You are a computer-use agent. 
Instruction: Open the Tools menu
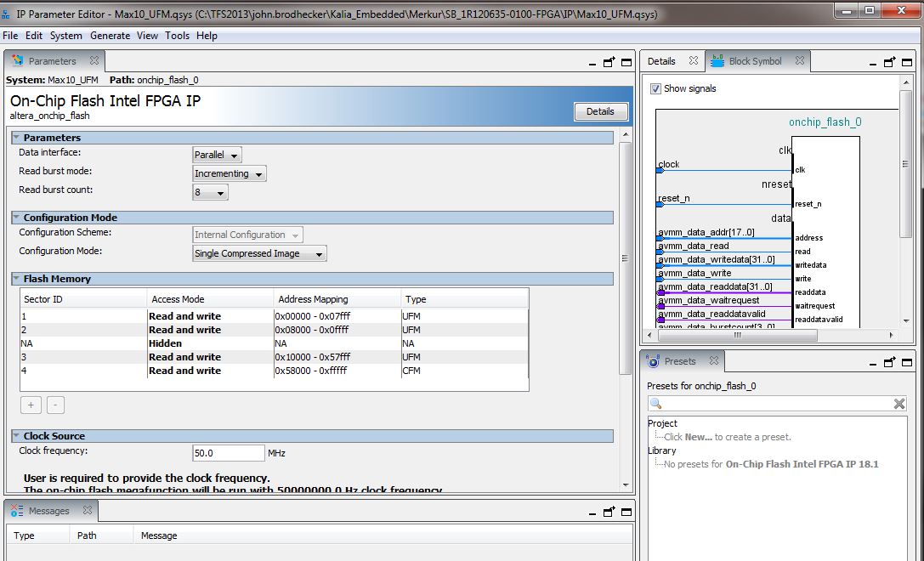coord(178,36)
